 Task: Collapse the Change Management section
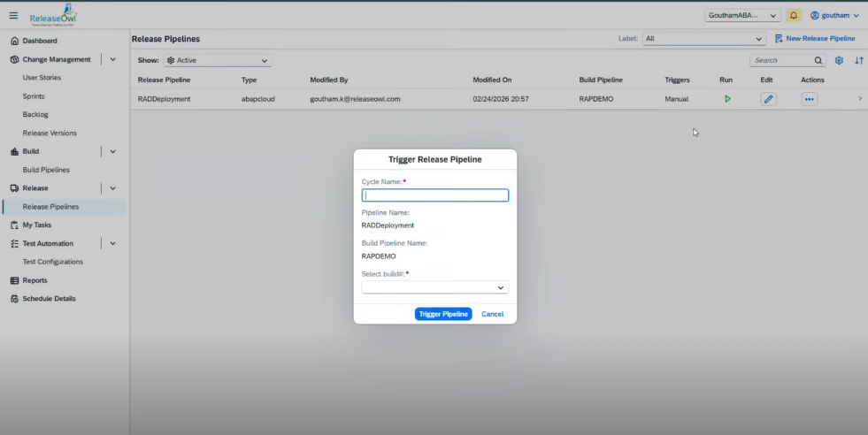pos(112,60)
